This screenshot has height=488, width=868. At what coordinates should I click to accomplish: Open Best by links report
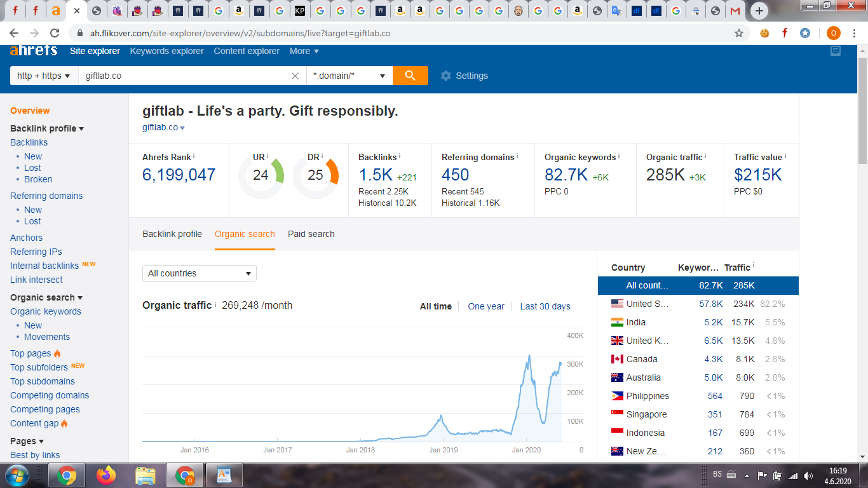point(35,455)
